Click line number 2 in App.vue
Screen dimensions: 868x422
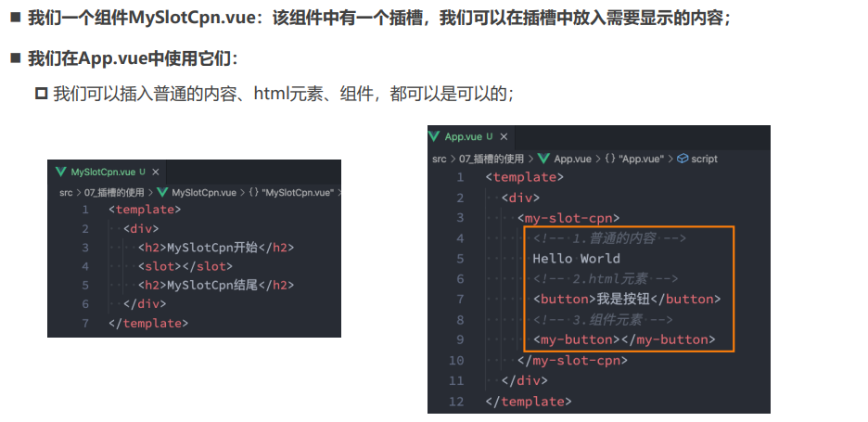(461, 198)
